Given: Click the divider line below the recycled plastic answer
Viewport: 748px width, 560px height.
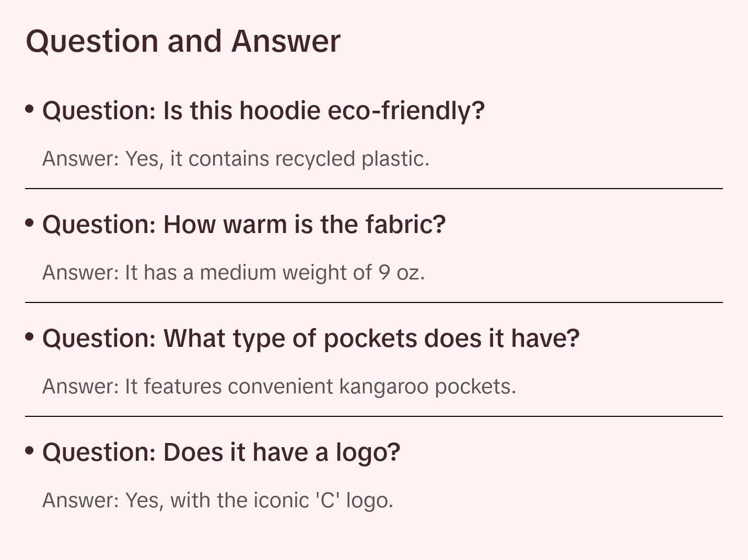Looking at the screenshot, I should (373, 189).
